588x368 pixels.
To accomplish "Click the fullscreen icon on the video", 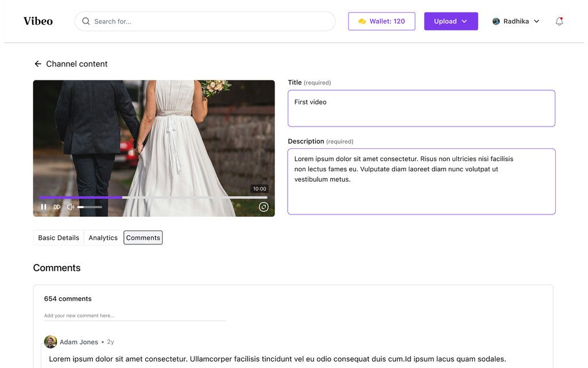I will click(x=264, y=207).
